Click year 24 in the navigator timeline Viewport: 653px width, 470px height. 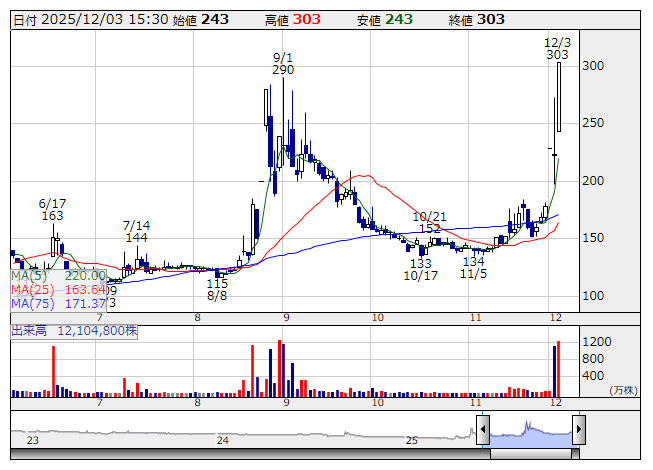point(222,439)
